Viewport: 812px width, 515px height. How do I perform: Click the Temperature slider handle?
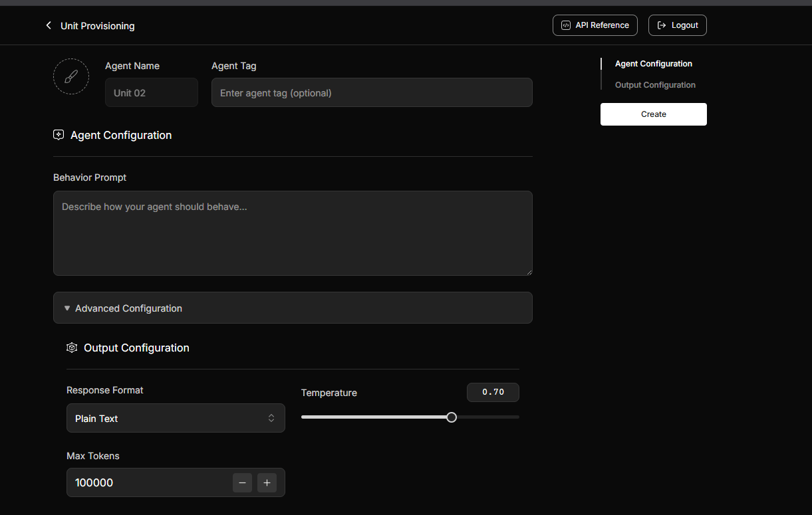(x=452, y=417)
